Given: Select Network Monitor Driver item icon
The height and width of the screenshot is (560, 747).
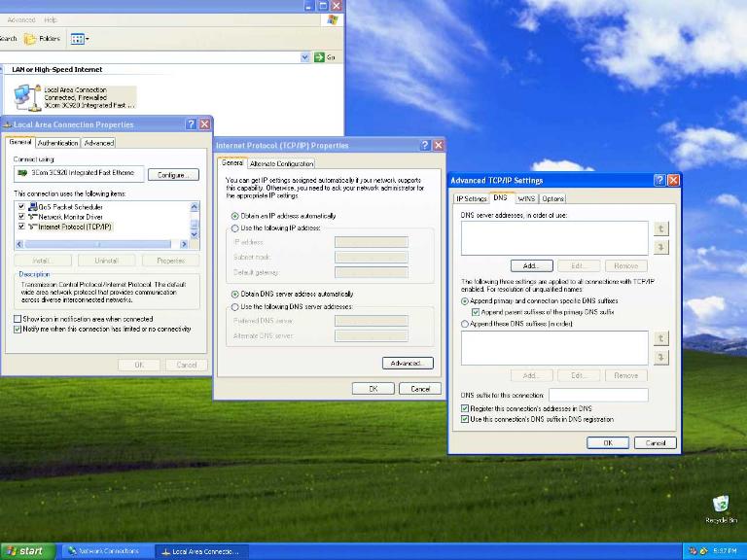Looking at the screenshot, I should (x=32, y=217).
